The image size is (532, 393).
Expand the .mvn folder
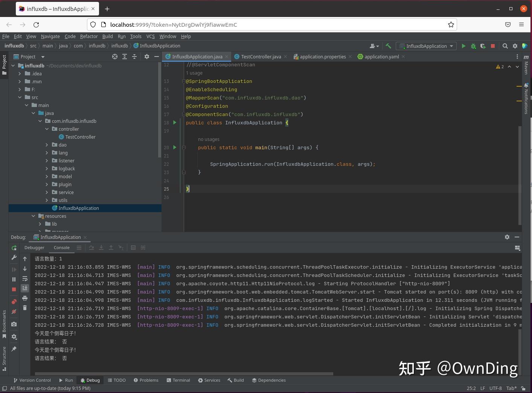click(20, 81)
